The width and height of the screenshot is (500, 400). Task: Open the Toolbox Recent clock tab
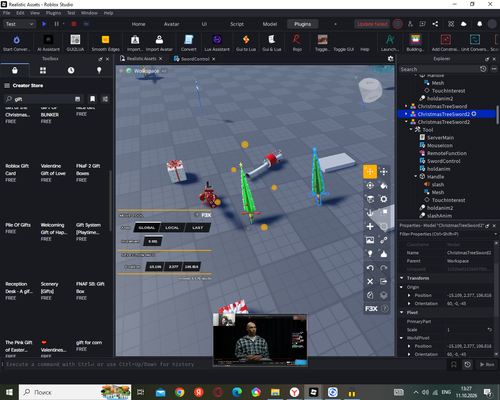click(x=71, y=70)
